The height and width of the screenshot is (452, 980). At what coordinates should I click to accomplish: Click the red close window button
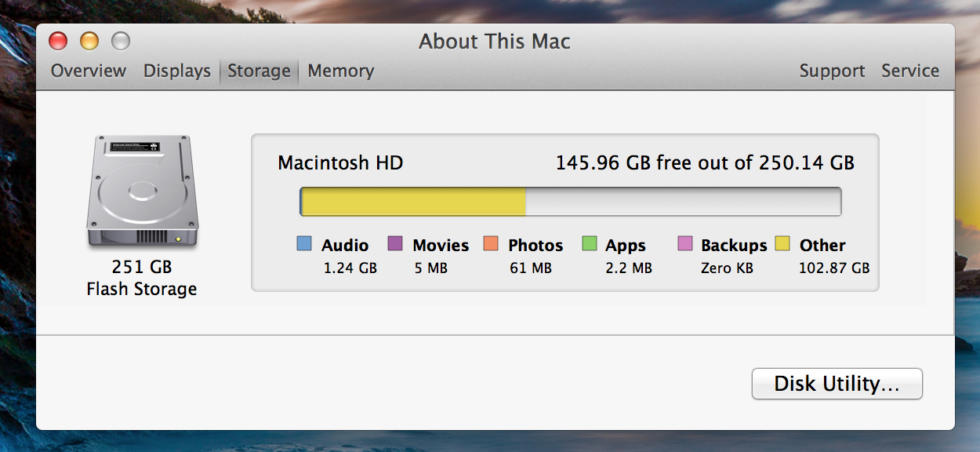58,41
